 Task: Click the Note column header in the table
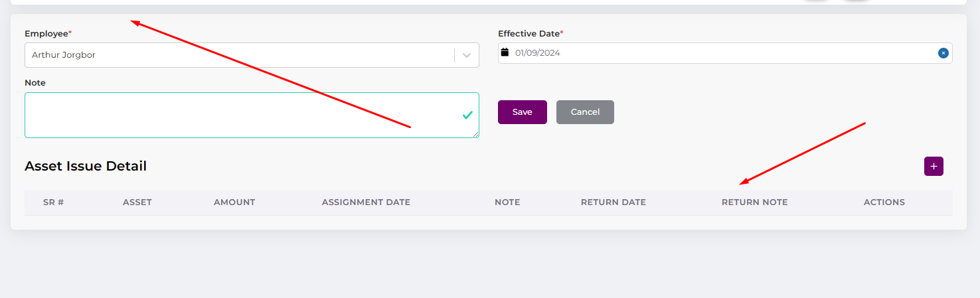click(x=507, y=202)
